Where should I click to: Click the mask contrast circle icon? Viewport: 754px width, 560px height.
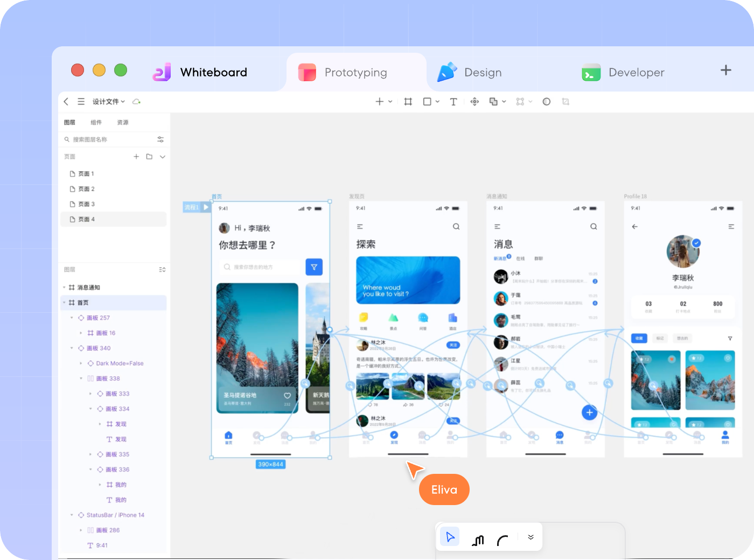[547, 101]
